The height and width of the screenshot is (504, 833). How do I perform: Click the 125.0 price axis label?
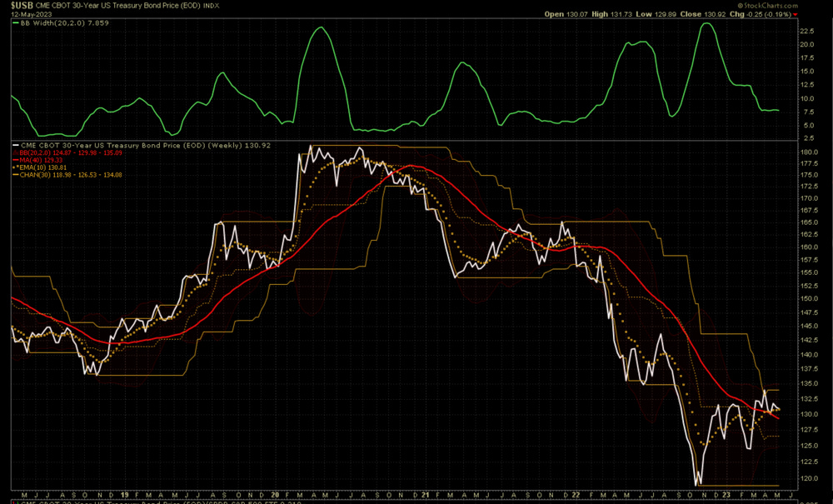click(810, 447)
